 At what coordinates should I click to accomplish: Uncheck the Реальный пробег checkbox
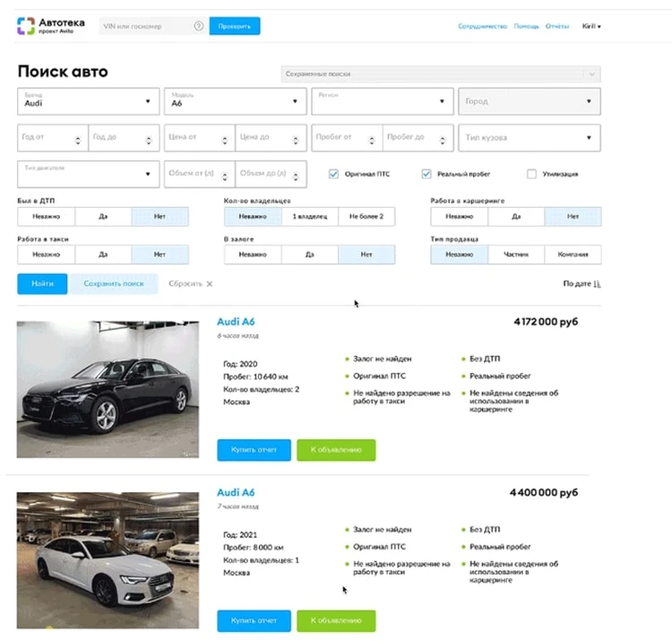(x=427, y=174)
